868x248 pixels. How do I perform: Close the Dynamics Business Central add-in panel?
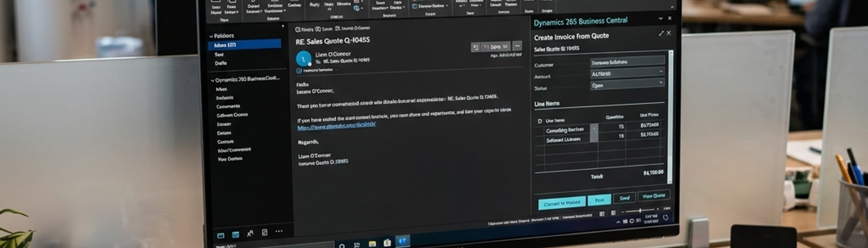pos(670,18)
